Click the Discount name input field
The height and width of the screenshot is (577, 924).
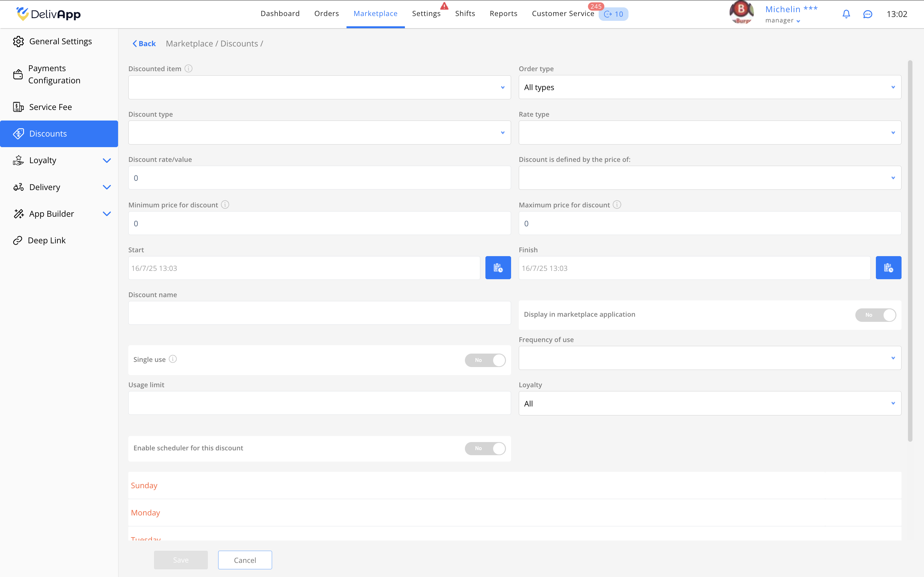point(319,313)
